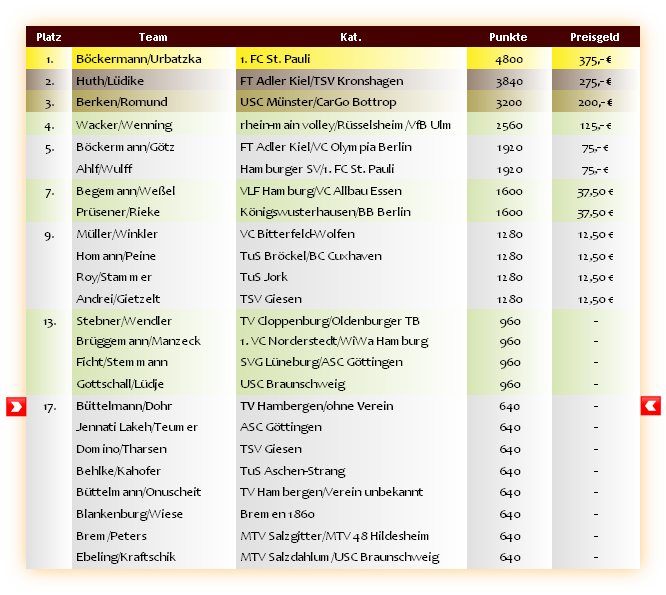
Task: Click club Königswusterhausen/BB Berlin
Action: click(325, 212)
